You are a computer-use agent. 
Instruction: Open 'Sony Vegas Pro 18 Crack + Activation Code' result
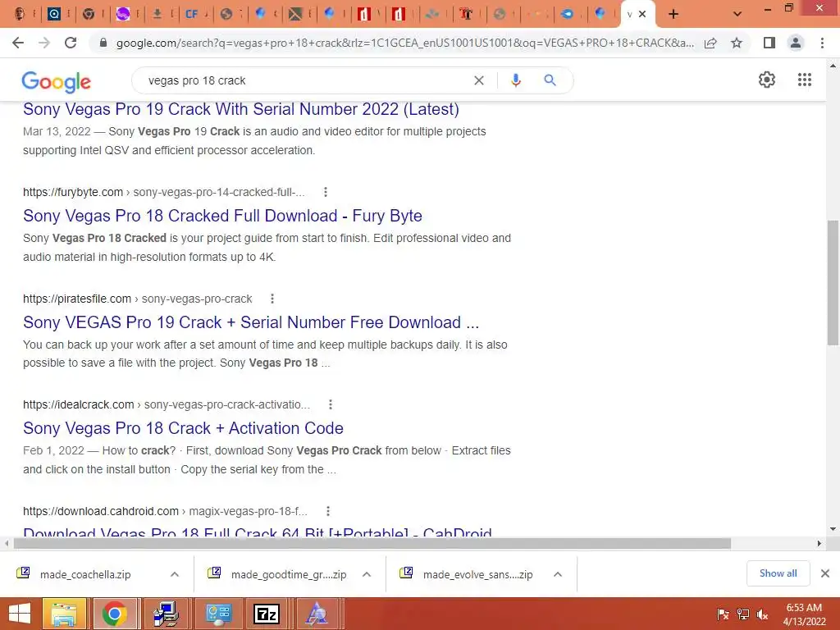click(183, 428)
